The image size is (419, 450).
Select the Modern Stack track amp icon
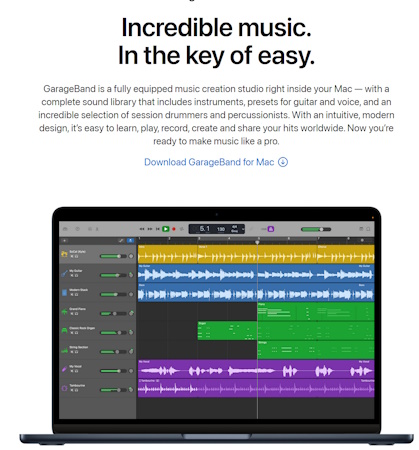pyautogui.click(x=64, y=293)
